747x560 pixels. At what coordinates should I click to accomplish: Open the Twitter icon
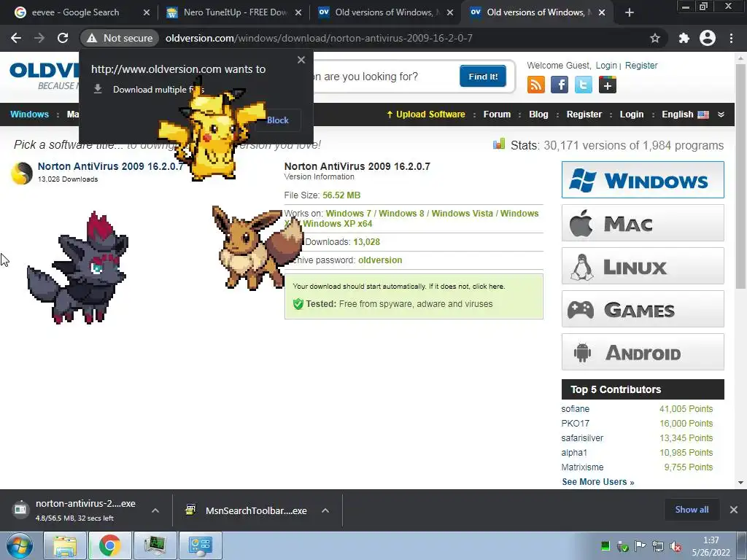click(x=583, y=85)
